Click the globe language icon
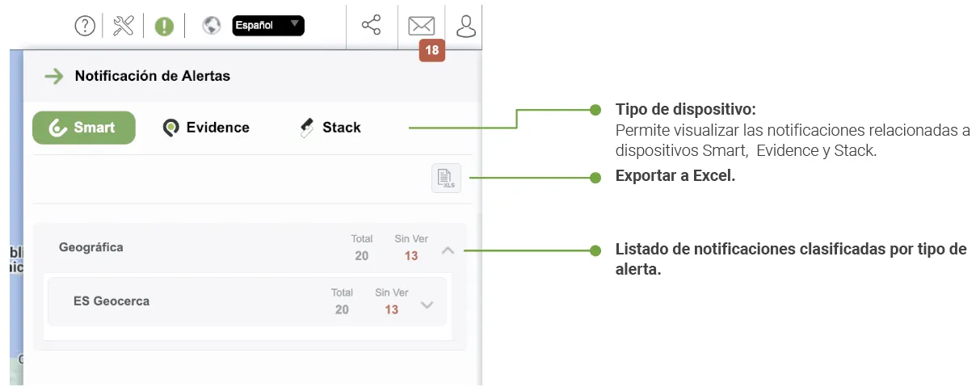The width and height of the screenshot is (980, 391). pyautogui.click(x=212, y=26)
